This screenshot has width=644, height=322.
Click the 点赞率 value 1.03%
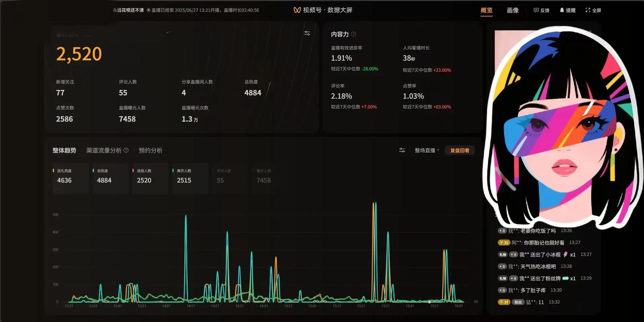[x=413, y=96]
